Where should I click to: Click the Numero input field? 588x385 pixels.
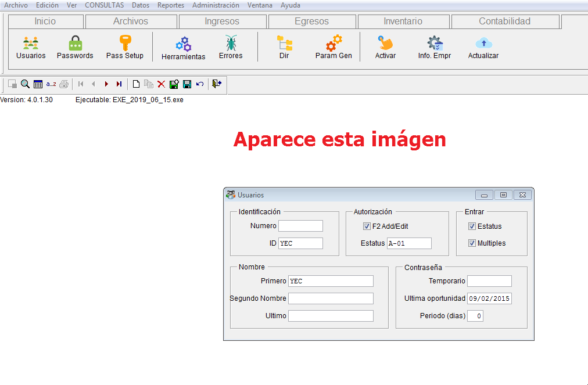[300, 226]
